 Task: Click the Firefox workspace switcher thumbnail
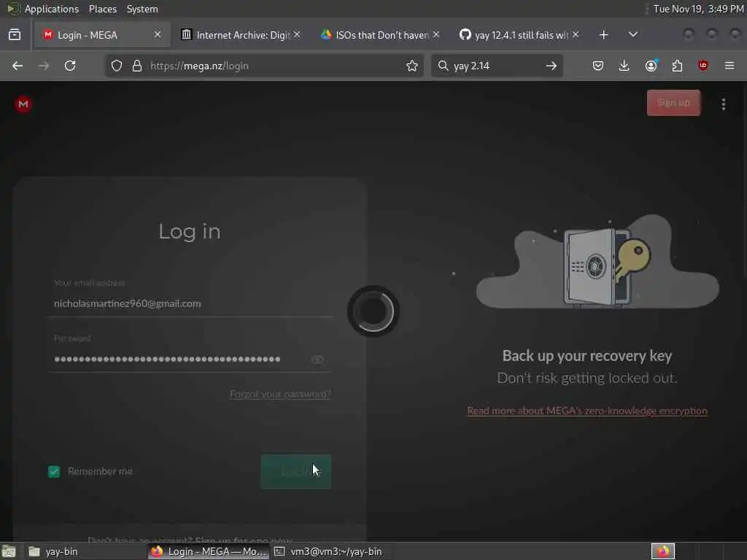pyautogui.click(x=663, y=551)
